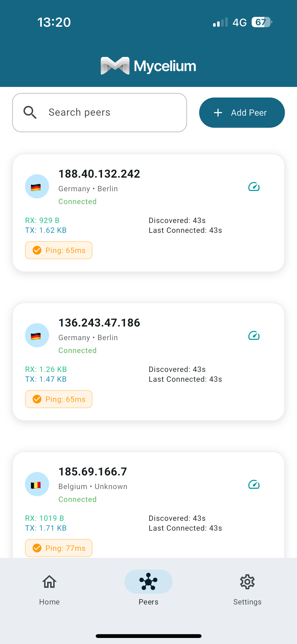The width and height of the screenshot is (297, 644).
Task: Tap Ping 65ms badge on 136.243.47.186
Action: tap(59, 399)
